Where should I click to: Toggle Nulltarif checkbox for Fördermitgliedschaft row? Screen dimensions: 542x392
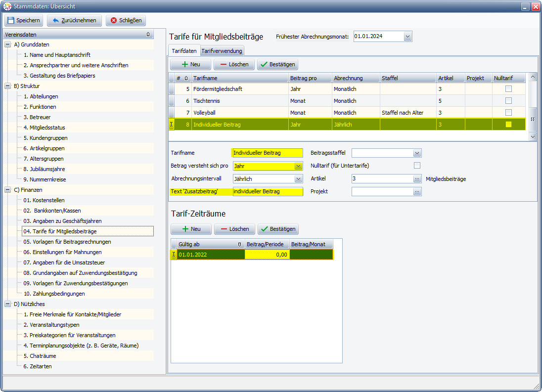[x=508, y=89]
